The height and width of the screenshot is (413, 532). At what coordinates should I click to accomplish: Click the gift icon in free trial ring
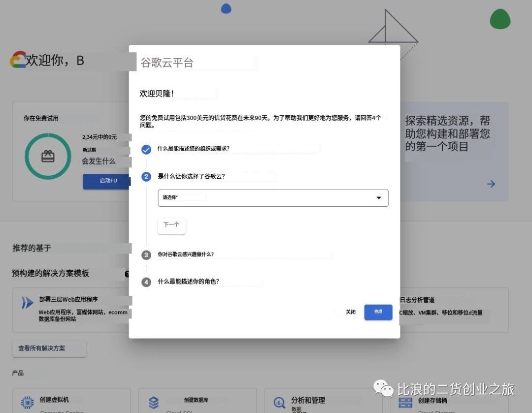pos(48,157)
